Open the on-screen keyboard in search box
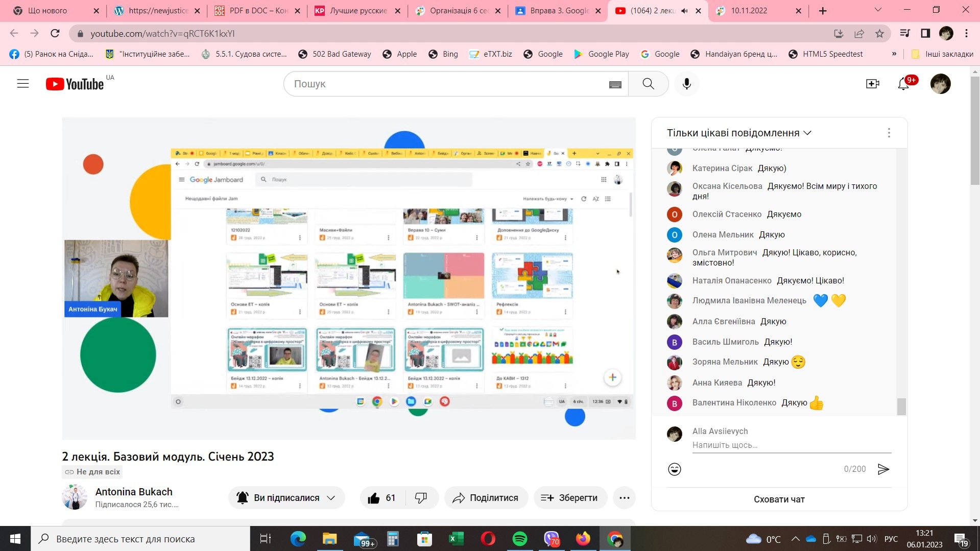Image resolution: width=980 pixels, height=551 pixels. pyautogui.click(x=615, y=84)
